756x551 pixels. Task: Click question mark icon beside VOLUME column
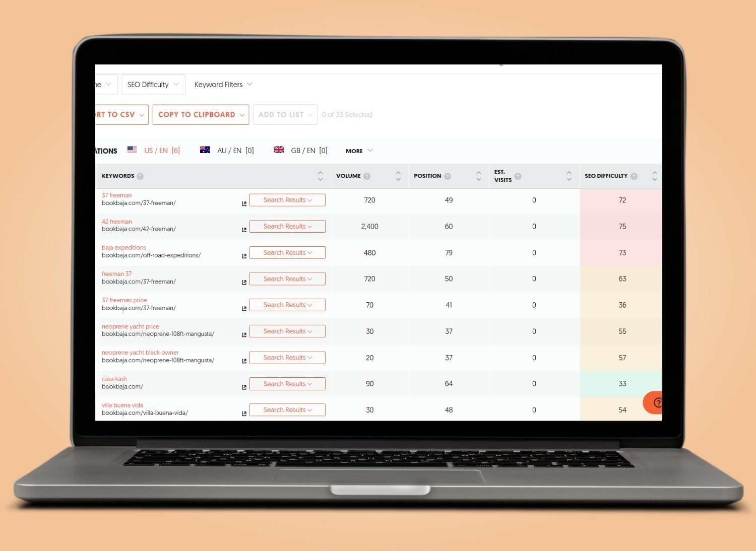(367, 176)
